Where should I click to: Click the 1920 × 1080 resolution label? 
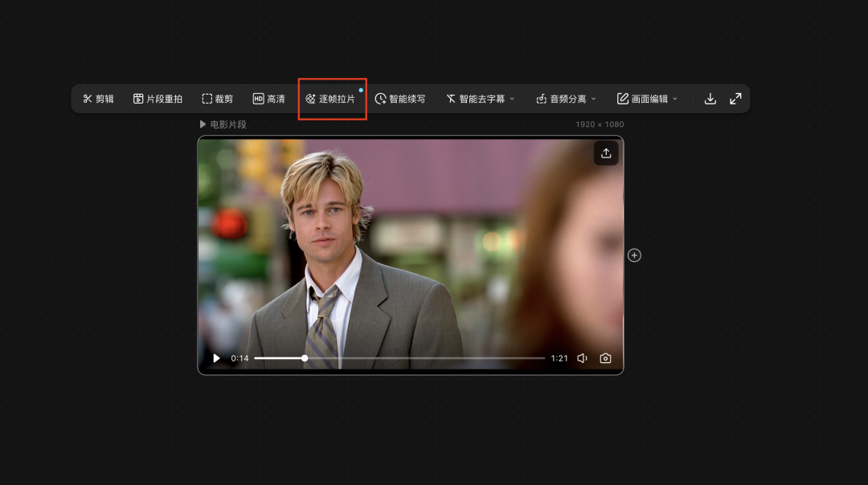click(600, 124)
